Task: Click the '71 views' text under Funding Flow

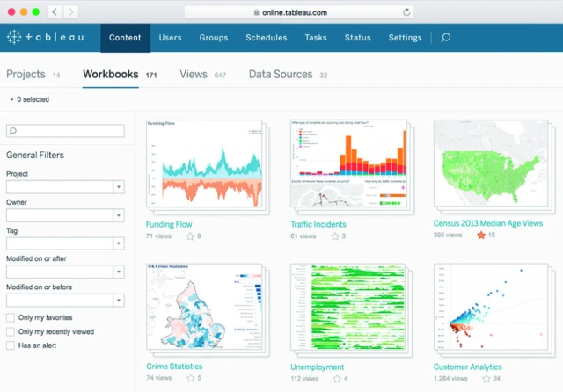Action: pos(158,236)
